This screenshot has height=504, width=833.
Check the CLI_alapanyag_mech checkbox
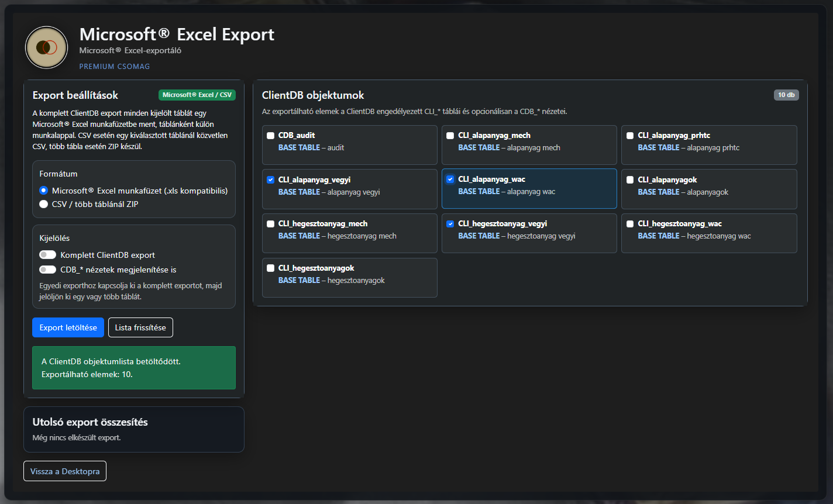[x=450, y=136]
